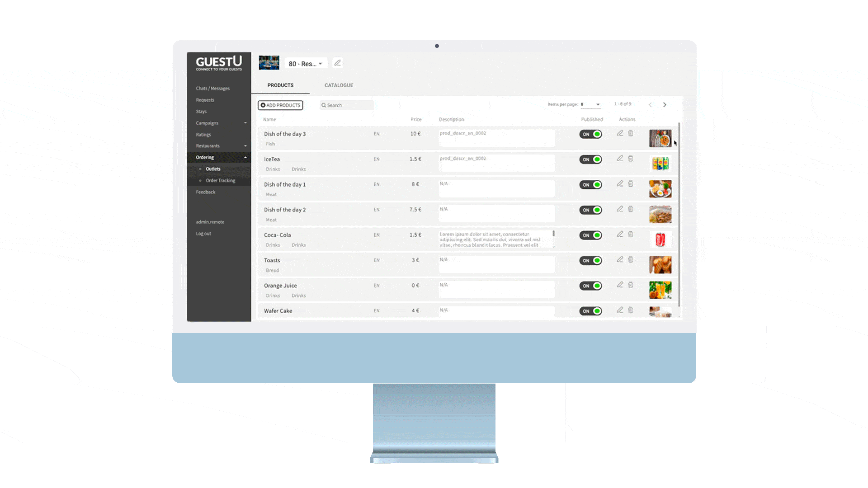This screenshot has height=488, width=868.
Task: Click Log out in the sidebar
Action: (203, 234)
